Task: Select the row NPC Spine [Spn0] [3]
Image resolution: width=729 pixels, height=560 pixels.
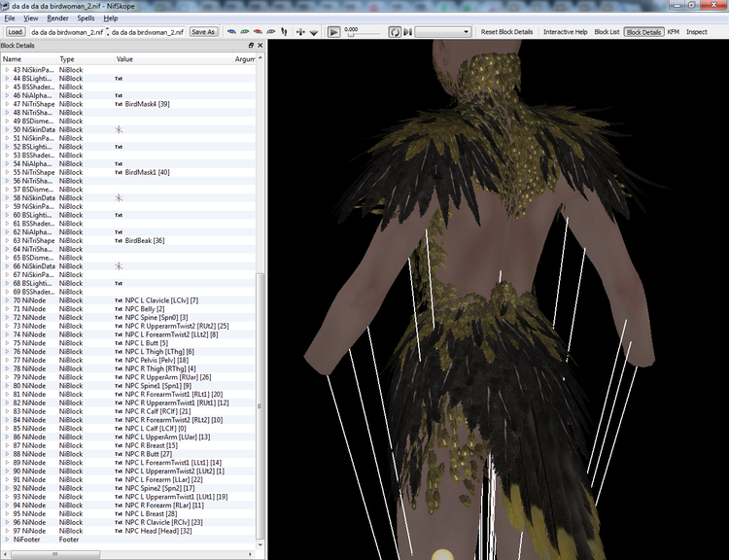Action: click(x=128, y=317)
